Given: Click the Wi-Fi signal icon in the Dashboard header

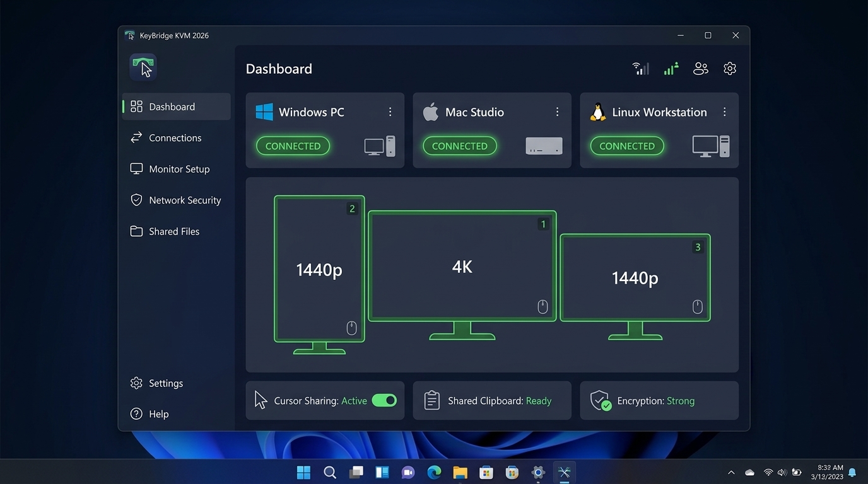Looking at the screenshot, I should click(x=640, y=69).
